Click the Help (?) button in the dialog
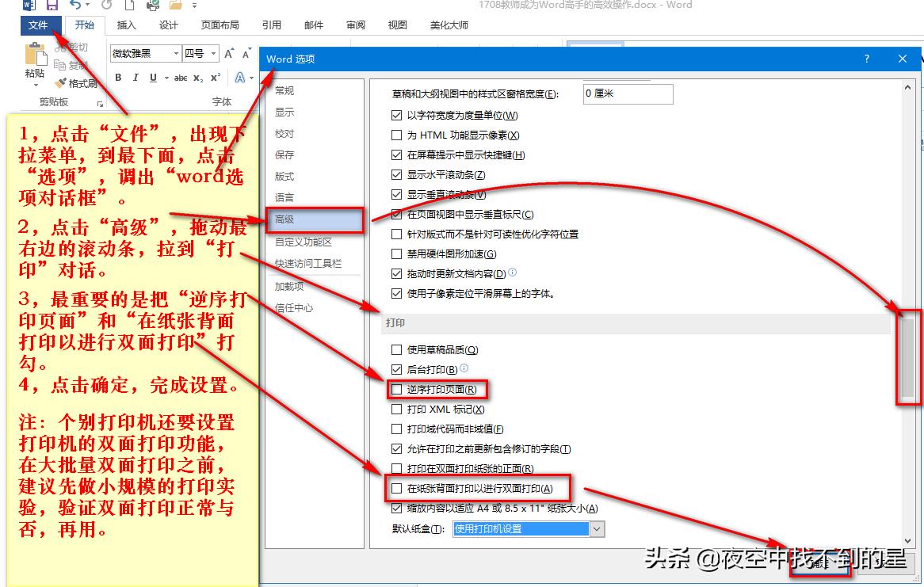 [866, 59]
